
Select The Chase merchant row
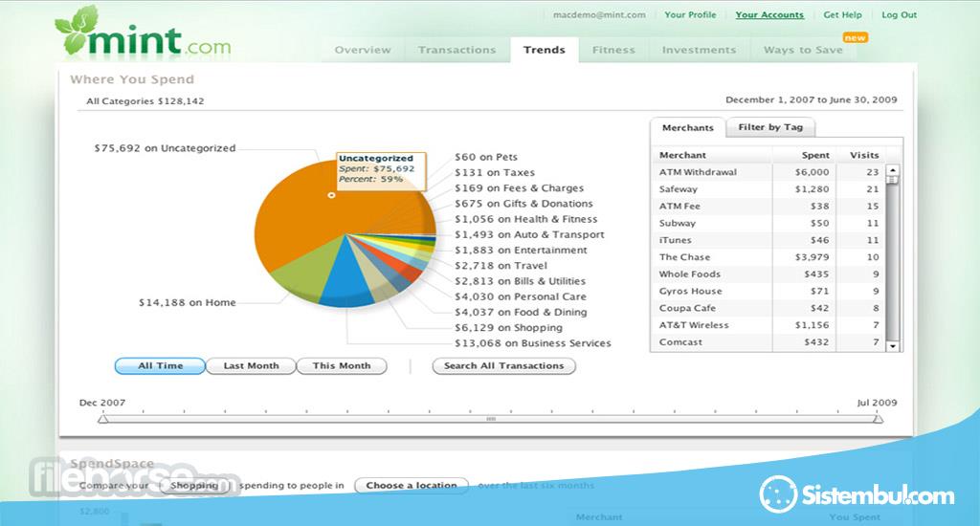tap(768, 256)
